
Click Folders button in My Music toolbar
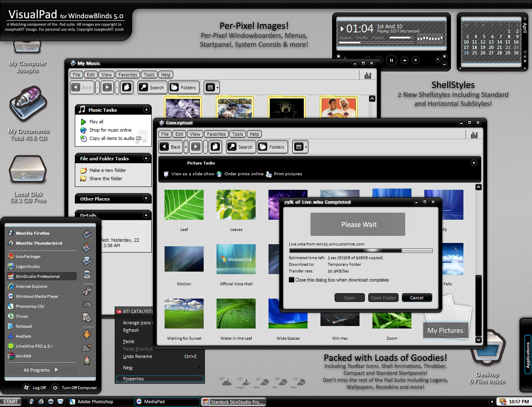pos(184,87)
